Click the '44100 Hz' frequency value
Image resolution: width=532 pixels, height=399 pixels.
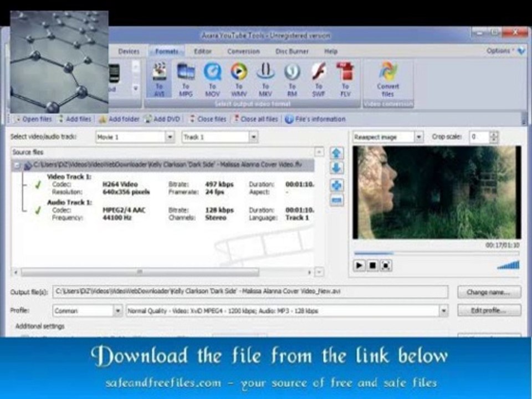(117, 218)
